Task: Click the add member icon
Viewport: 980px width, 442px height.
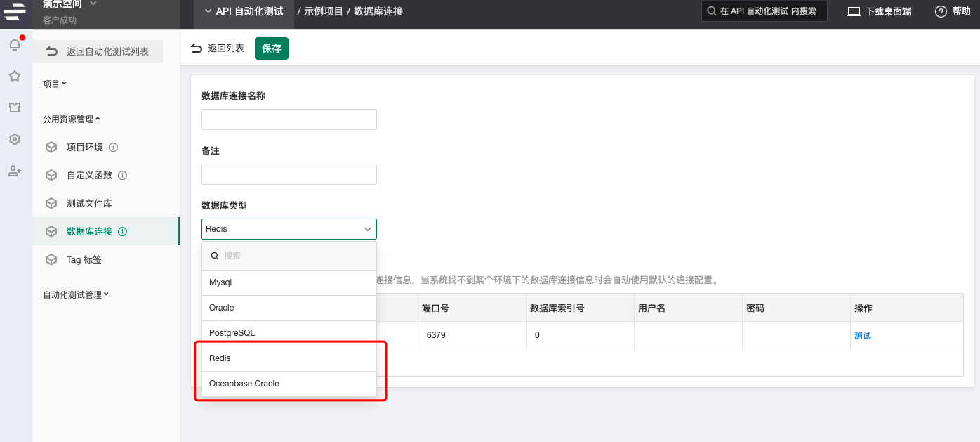Action: (x=15, y=171)
